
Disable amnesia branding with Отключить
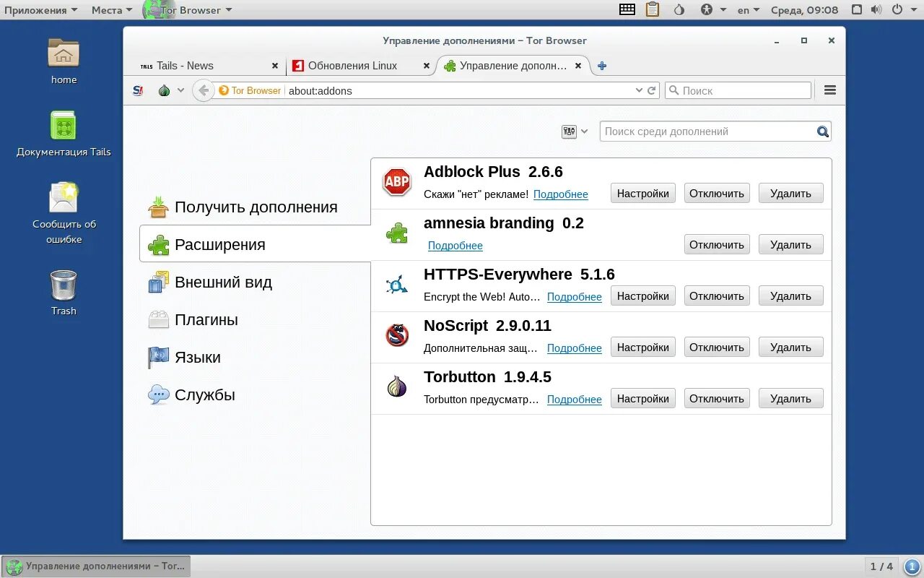coord(717,244)
